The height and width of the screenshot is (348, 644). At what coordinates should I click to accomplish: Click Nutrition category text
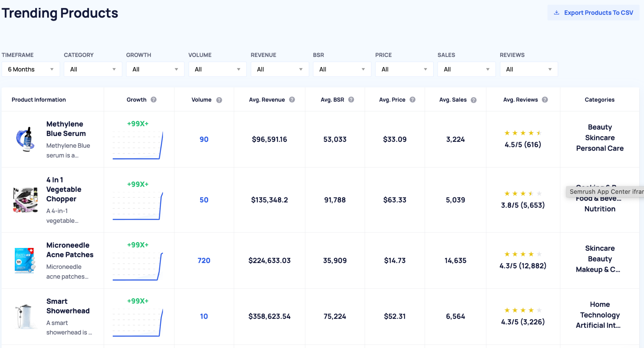pos(600,209)
